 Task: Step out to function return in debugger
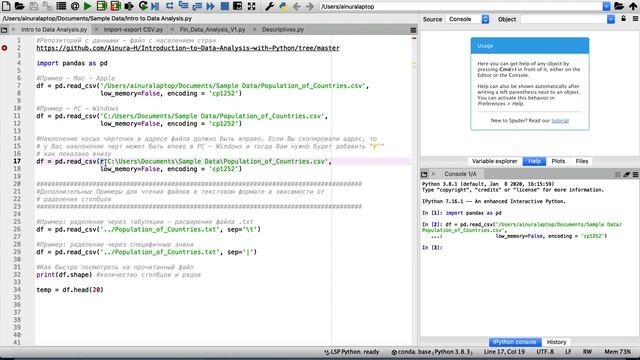[x=197, y=6]
